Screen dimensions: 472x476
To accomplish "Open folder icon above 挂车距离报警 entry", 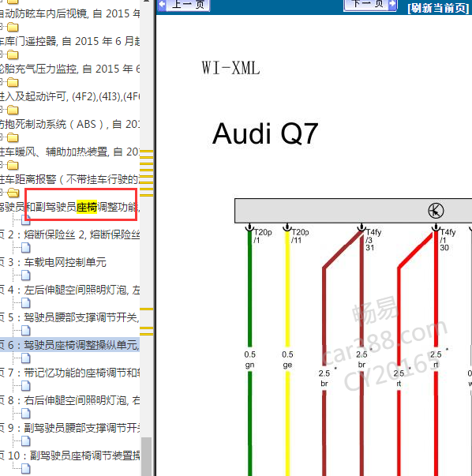I will pyautogui.click(x=13, y=165).
